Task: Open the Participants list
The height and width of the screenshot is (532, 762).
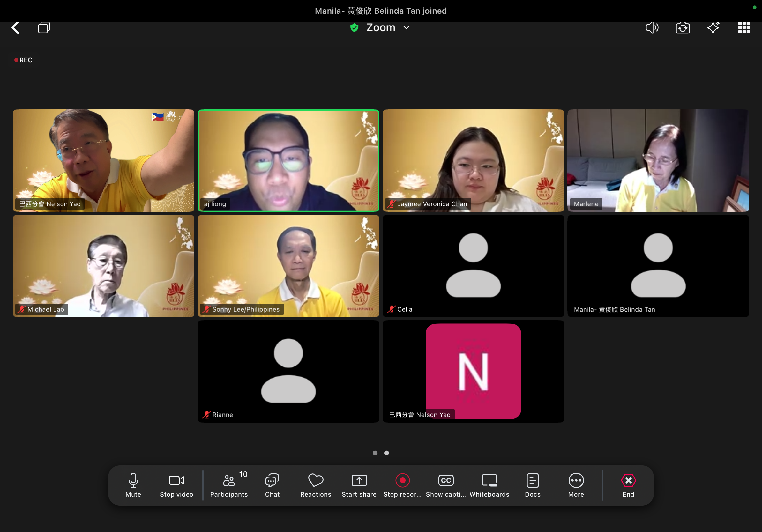Action: [229, 485]
